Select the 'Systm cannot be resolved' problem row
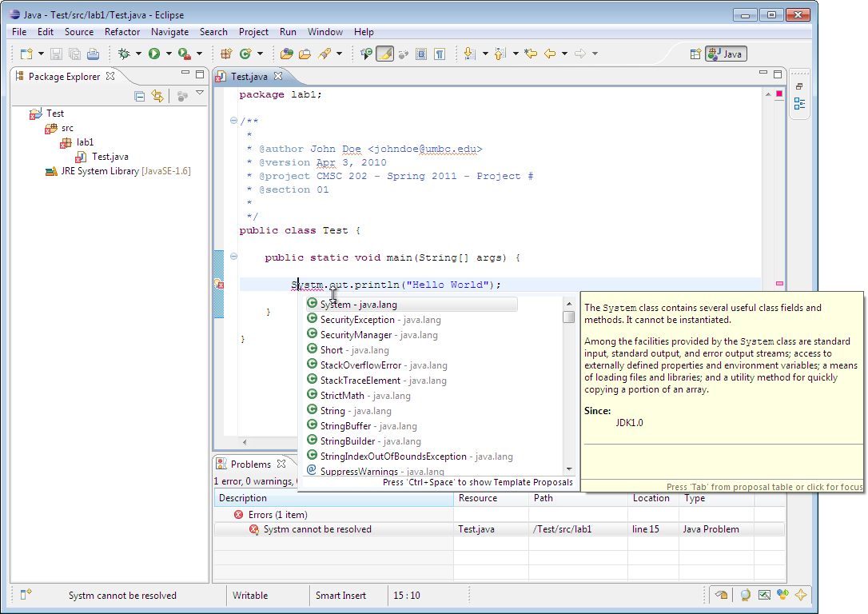This screenshot has width=868, height=614. [x=500, y=529]
